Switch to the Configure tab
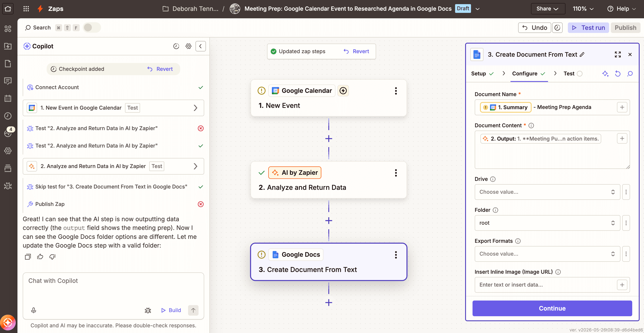 point(529,73)
